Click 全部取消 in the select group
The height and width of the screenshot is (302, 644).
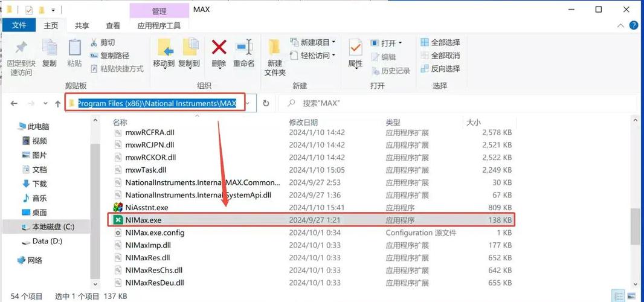click(440, 56)
